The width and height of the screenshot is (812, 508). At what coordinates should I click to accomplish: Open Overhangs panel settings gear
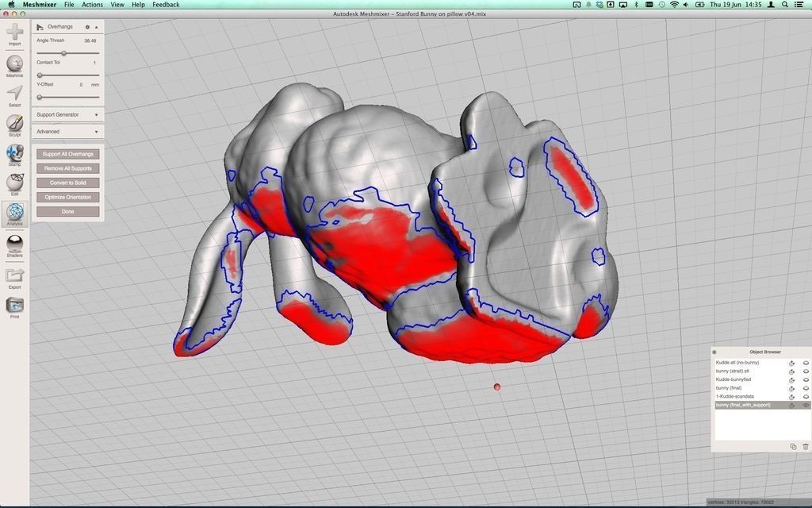click(x=87, y=27)
